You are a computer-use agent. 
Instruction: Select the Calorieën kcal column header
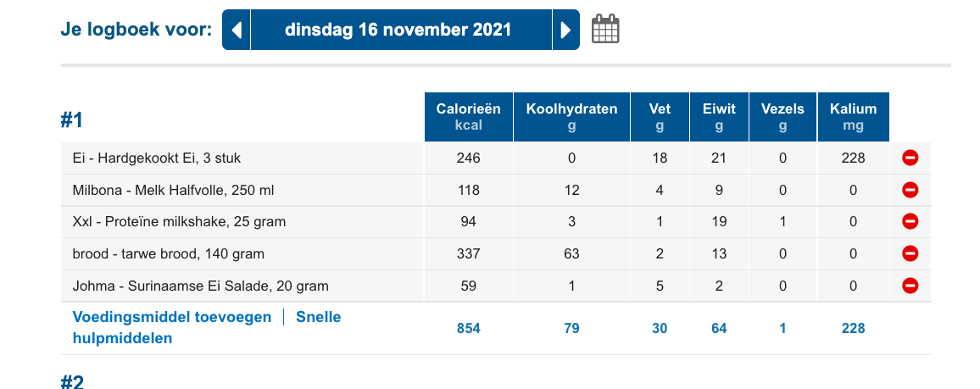[x=469, y=117]
